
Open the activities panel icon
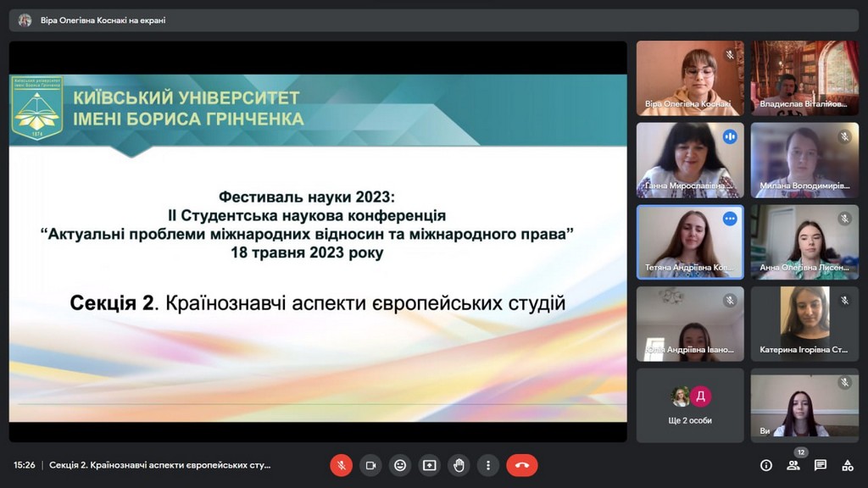click(x=848, y=465)
